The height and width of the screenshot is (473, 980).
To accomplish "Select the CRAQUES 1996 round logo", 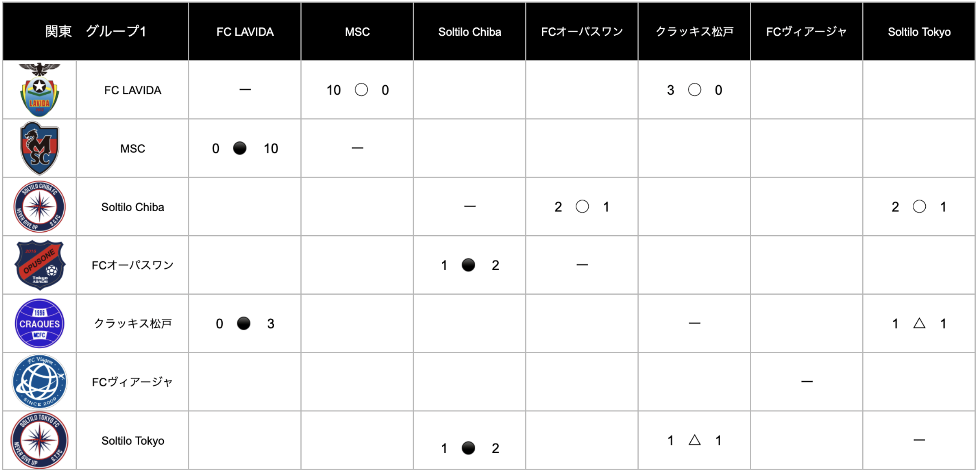I will coord(40,324).
